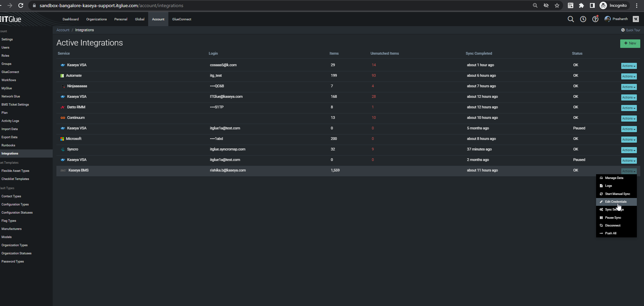Click the Microsoft service logo icon
Viewport: 644px width, 306px height.
[x=62, y=139]
